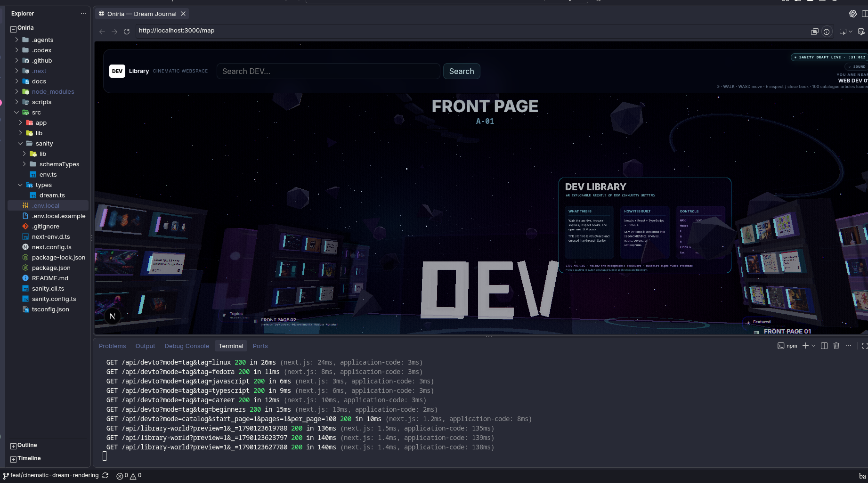Click the Next.js dev tools badge
The image size is (868, 488).
pos(112,316)
